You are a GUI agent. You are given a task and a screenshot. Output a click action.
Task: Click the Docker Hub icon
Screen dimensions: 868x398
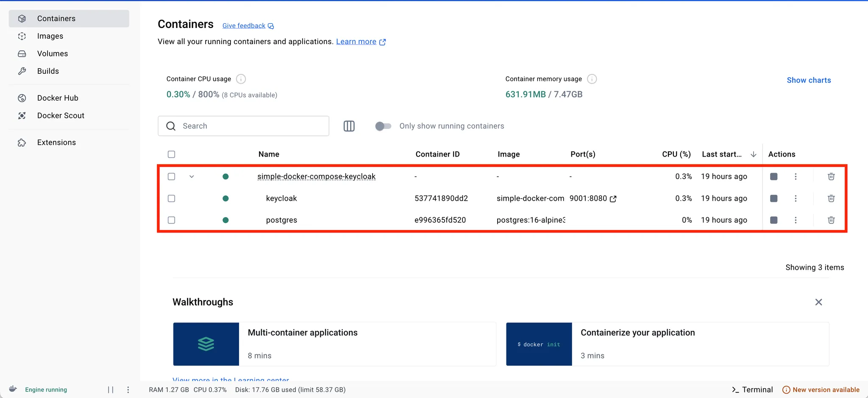(x=22, y=98)
